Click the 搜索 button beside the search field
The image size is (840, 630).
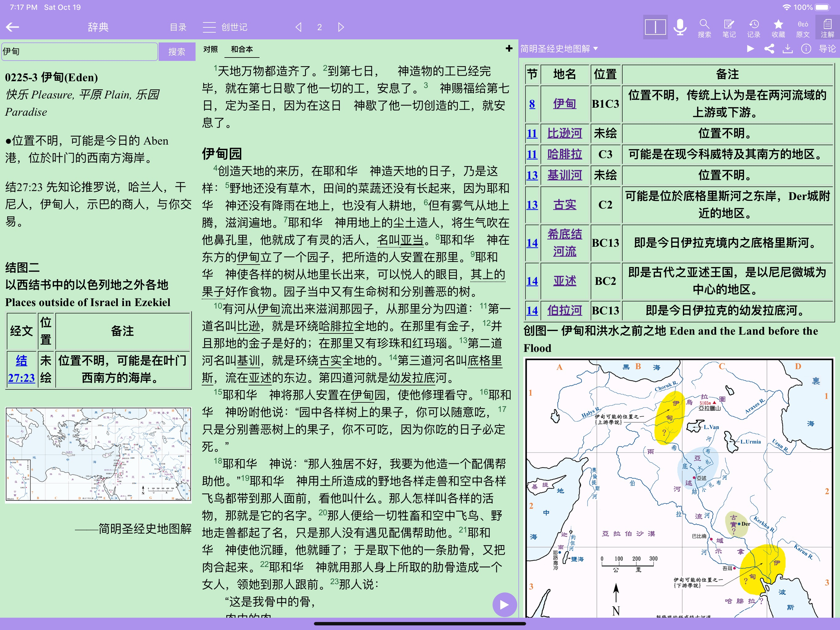point(176,52)
